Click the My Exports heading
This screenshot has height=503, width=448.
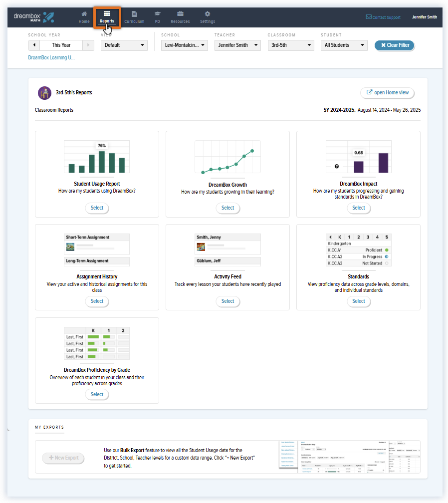(49, 427)
